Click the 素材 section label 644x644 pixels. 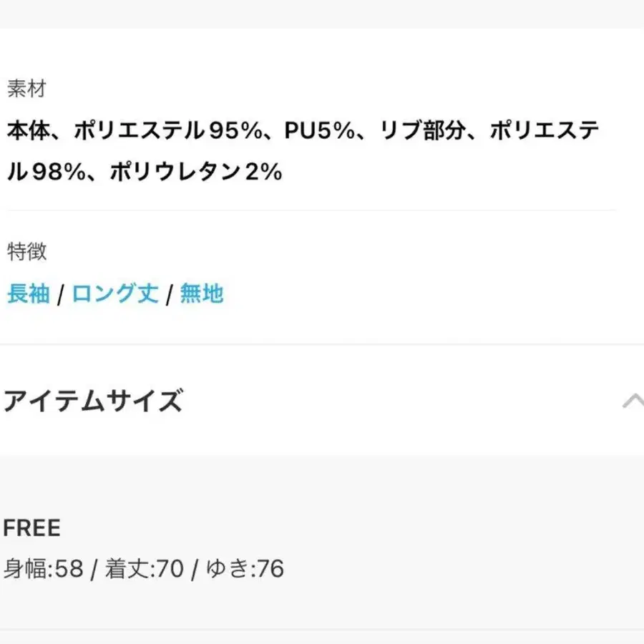tap(26, 88)
